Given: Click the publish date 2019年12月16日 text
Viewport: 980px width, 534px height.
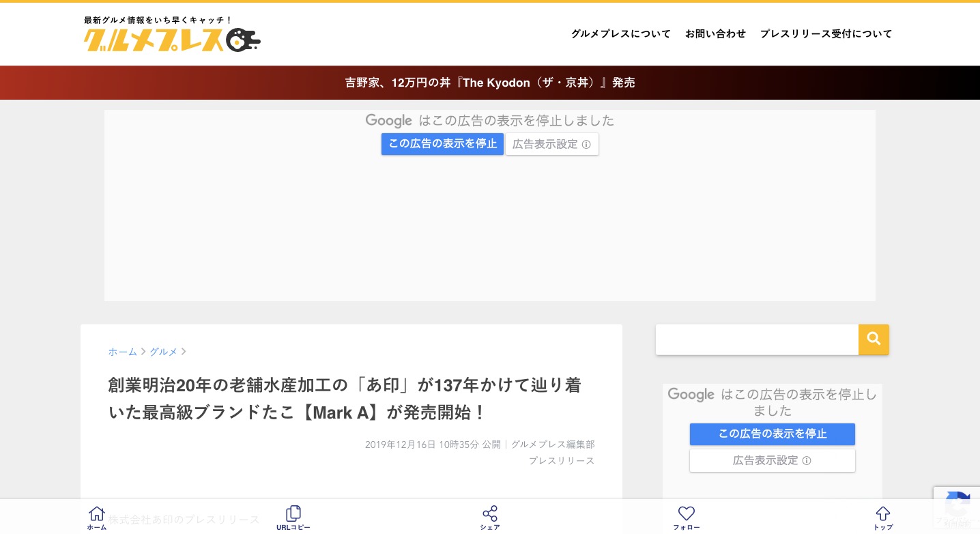Looking at the screenshot, I should pyautogui.click(x=400, y=445).
